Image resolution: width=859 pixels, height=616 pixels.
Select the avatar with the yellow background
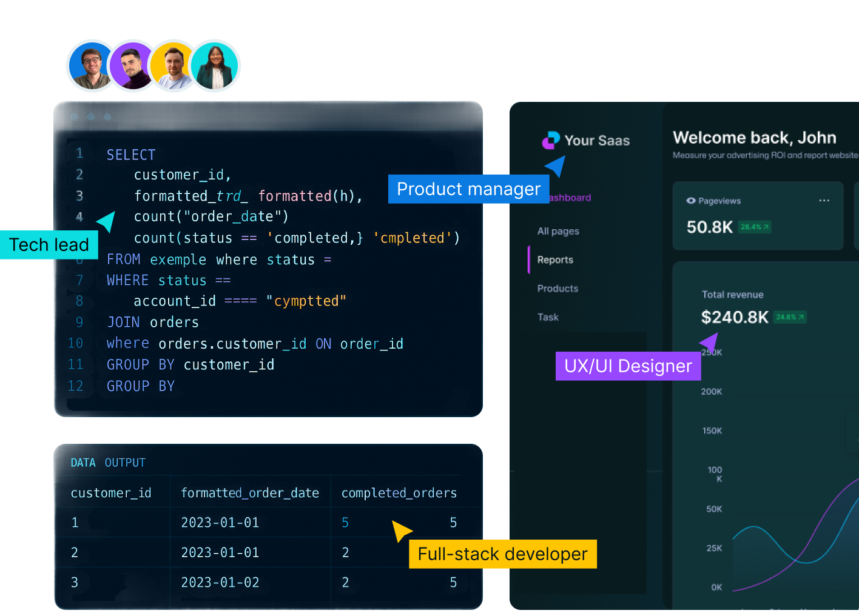(x=172, y=65)
